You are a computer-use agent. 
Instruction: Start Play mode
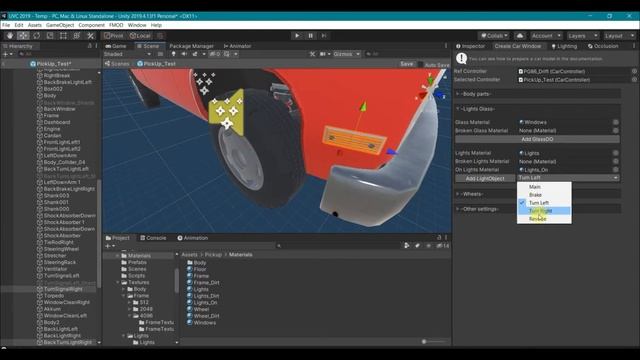tap(297, 36)
